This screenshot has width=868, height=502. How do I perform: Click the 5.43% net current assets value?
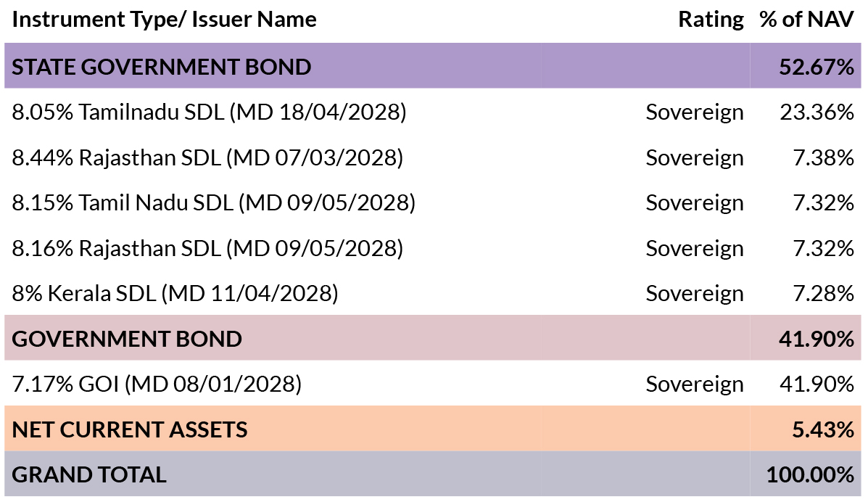[822, 430]
